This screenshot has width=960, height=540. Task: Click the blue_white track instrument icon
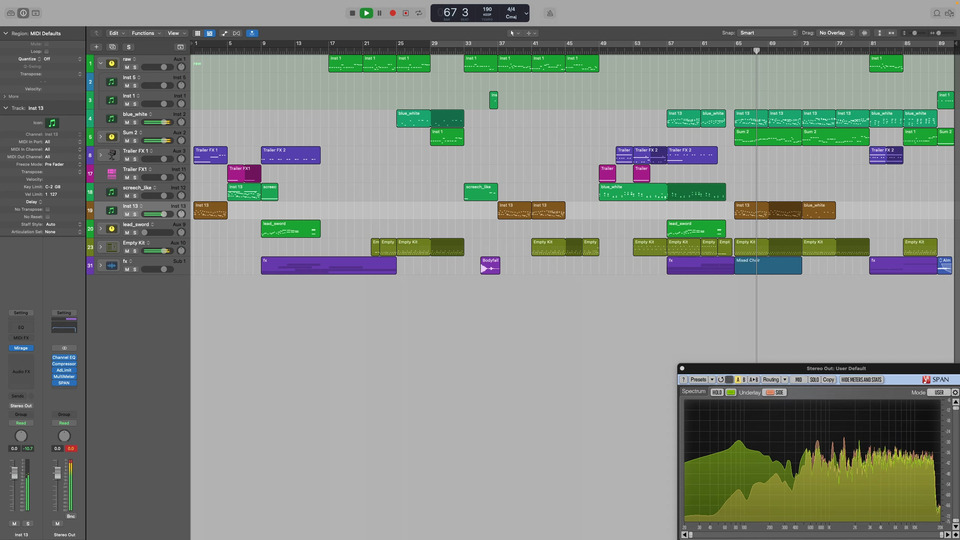pyautogui.click(x=111, y=118)
